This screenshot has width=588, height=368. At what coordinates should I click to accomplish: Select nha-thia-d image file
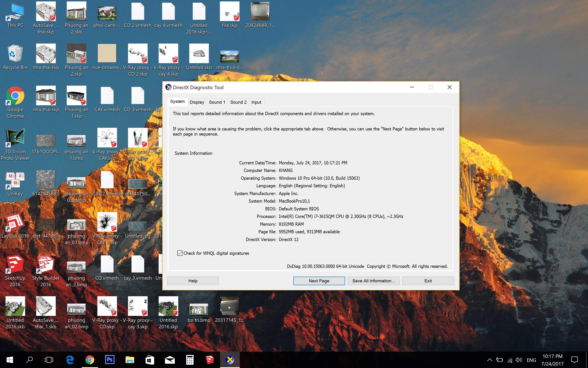(x=229, y=60)
